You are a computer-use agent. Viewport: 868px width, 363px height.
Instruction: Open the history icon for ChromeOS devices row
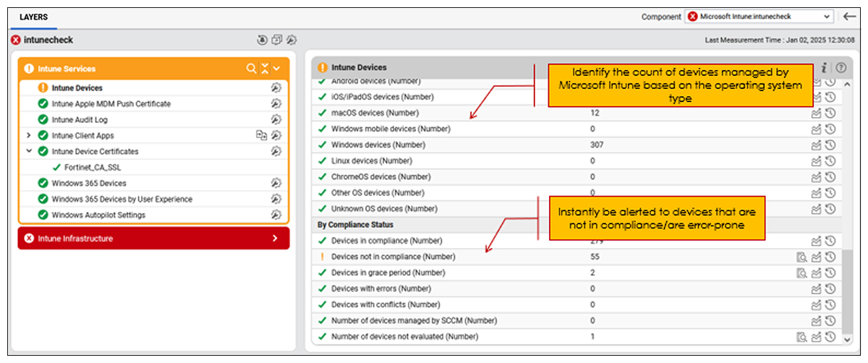pyautogui.click(x=830, y=176)
